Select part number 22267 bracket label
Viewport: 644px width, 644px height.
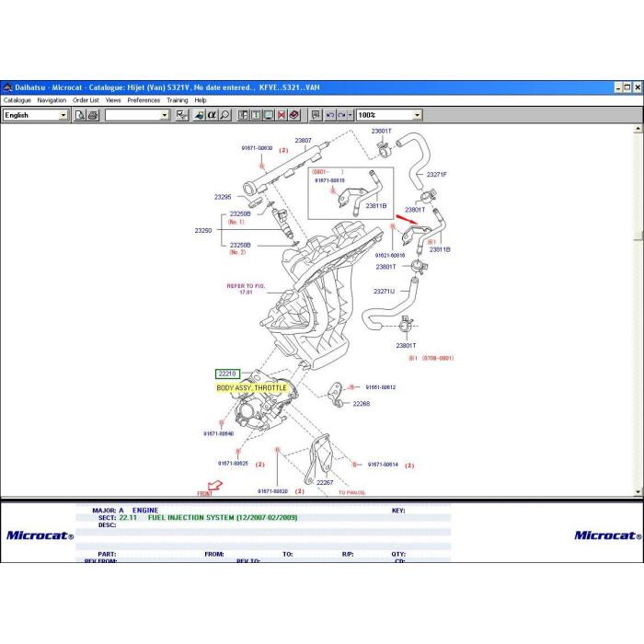(325, 483)
